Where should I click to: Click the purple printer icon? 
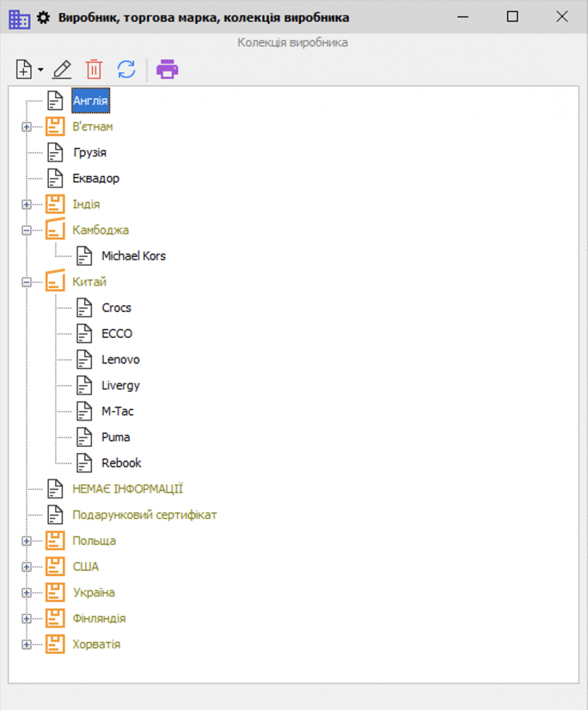[167, 70]
